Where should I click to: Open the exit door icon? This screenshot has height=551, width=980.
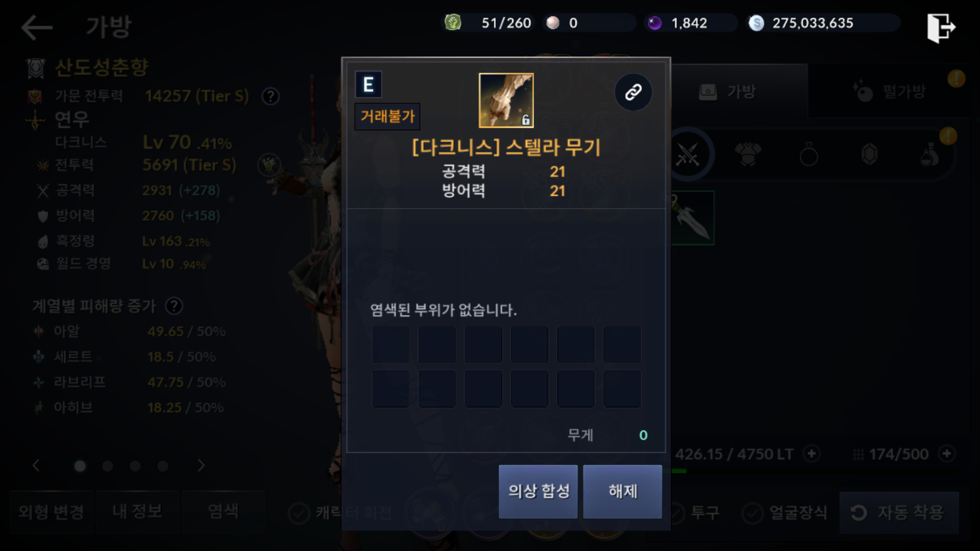tap(941, 28)
